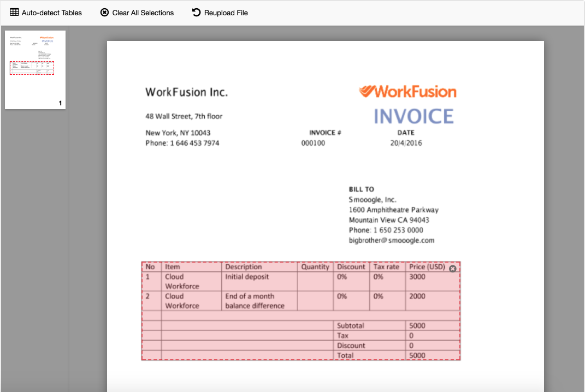Screen dimensions: 585x392
Task: Select page 1 thumbnail in sidebar
Action: 35,70
